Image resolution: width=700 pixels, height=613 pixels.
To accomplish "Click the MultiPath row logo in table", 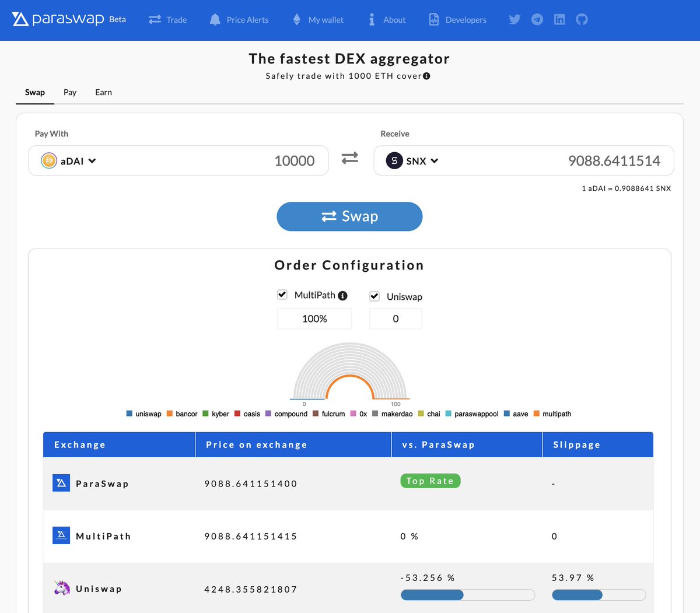I will tap(61, 535).
